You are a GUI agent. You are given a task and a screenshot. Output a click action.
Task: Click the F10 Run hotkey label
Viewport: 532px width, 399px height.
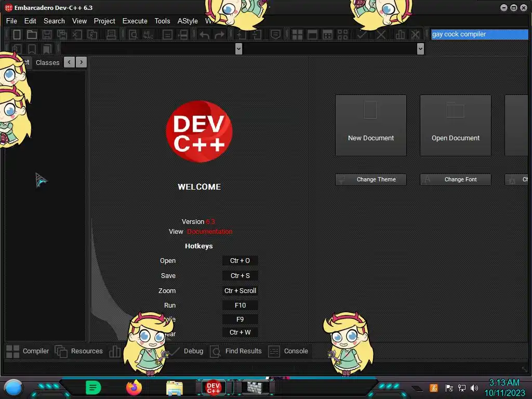[x=240, y=305]
